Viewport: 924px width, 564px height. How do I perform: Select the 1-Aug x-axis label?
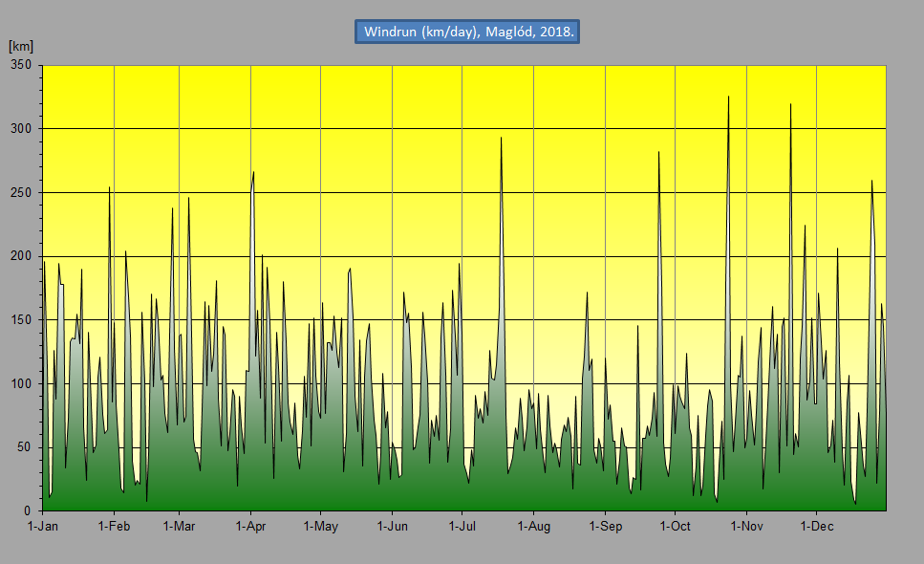click(x=533, y=527)
